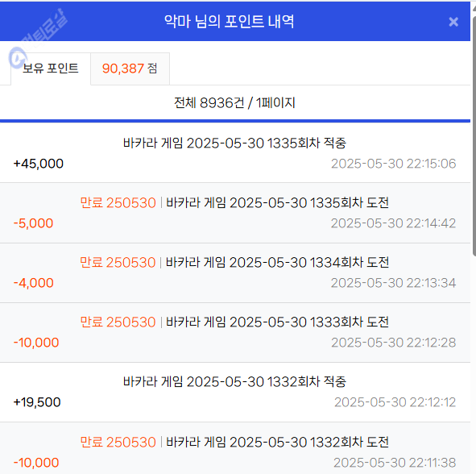Close the point history popup
Screen dimensions: 476x474
tap(453, 22)
